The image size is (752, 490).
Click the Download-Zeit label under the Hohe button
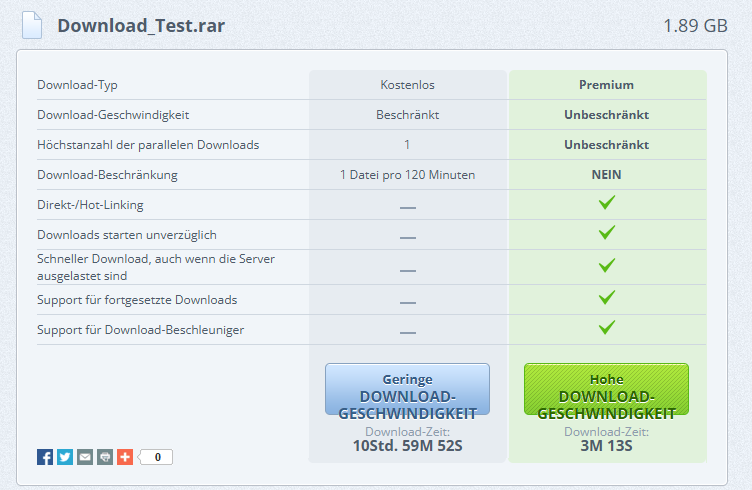(x=606, y=432)
